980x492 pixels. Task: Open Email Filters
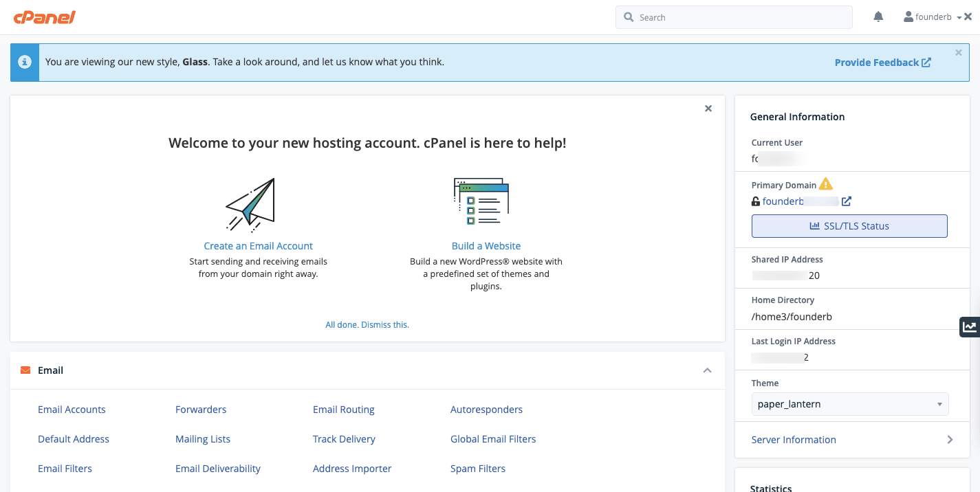[x=65, y=469]
